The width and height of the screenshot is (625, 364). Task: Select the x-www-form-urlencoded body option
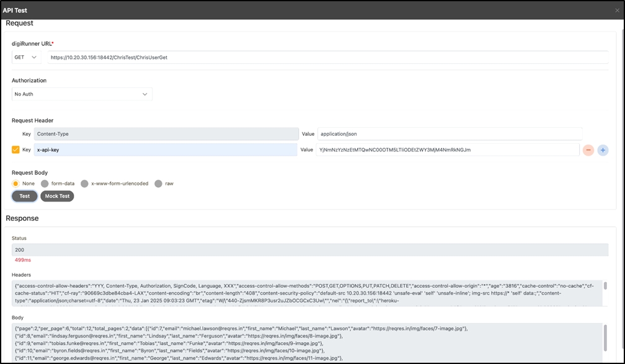point(84,184)
